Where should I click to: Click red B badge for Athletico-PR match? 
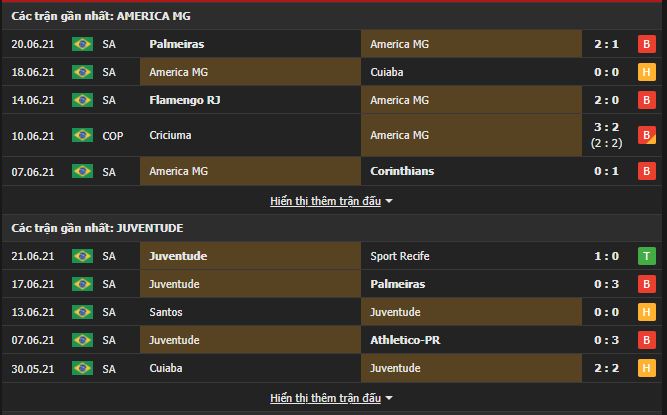tap(646, 340)
